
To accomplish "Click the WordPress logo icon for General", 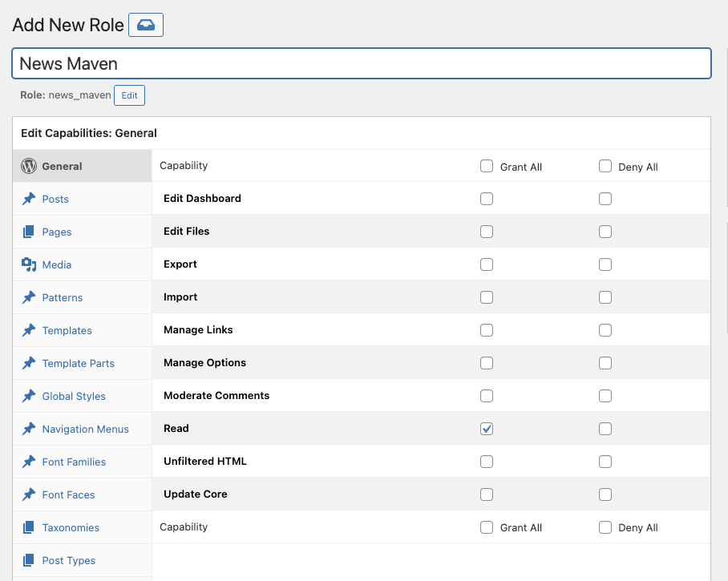I will [x=29, y=166].
